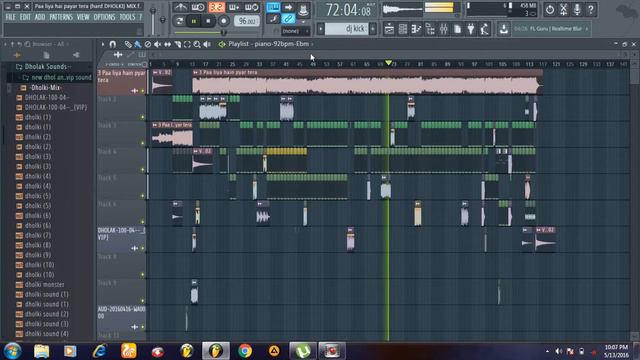Toggle multilink to controllers icon

pyautogui.click(x=288, y=19)
